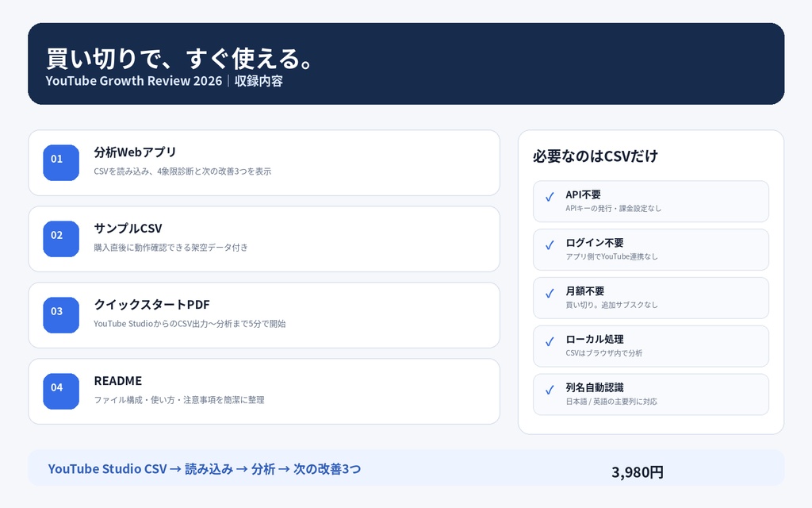812x508 pixels.
Task: Click the YouTube StudioからのCSV出力 description line
Action: (x=190, y=324)
